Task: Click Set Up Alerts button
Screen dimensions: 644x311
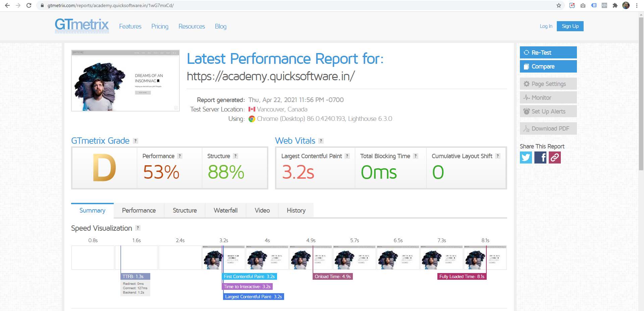Action: tap(548, 112)
